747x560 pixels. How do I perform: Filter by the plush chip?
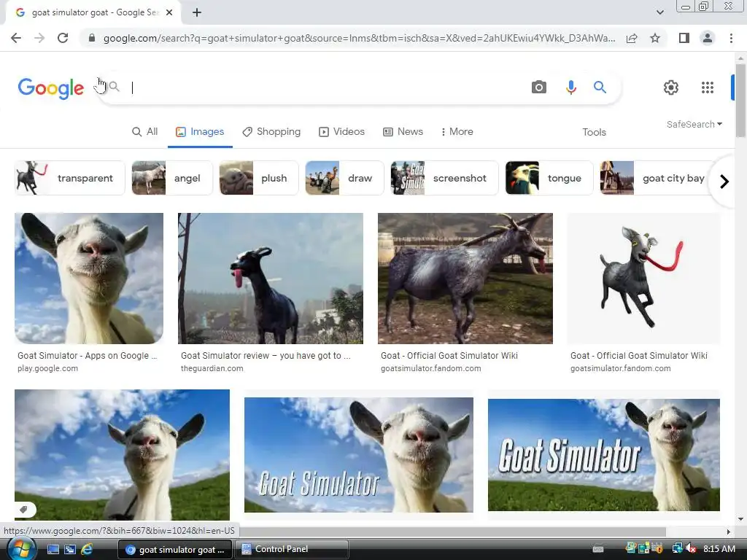tap(259, 178)
